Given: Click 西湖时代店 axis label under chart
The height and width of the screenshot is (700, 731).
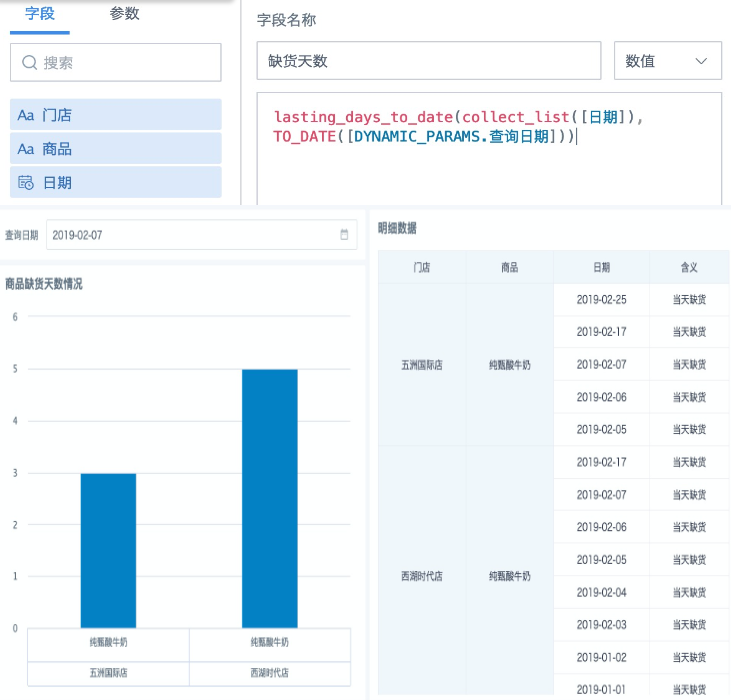Looking at the screenshot, I should [269, 673].
